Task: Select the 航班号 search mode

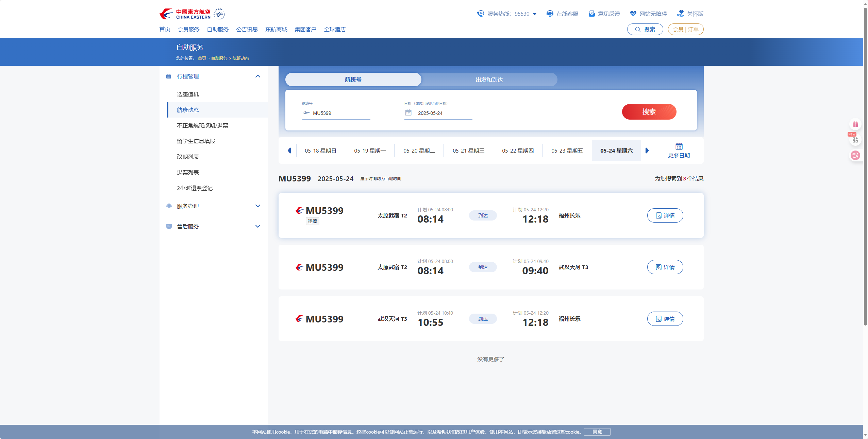Action: coord(353,80)
